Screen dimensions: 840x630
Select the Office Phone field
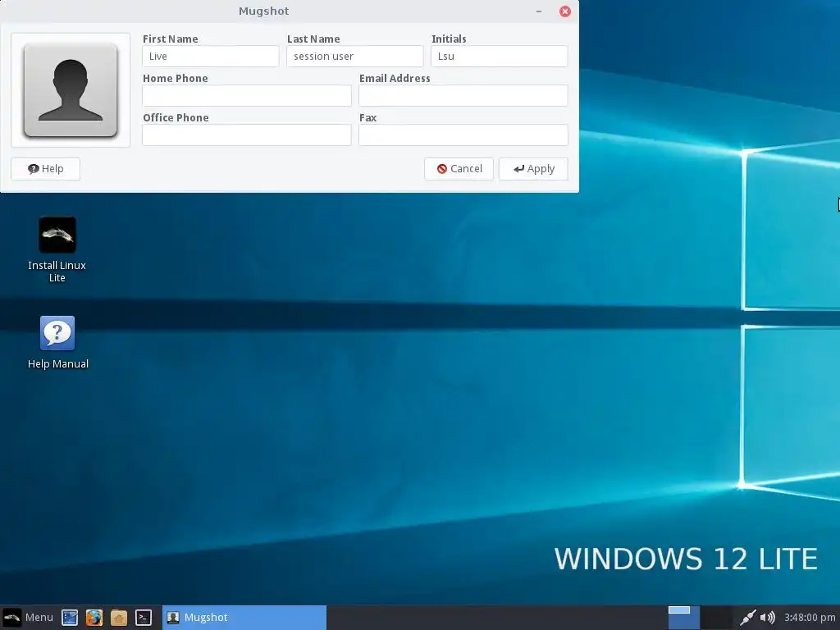pyautogui.click(x=246, y=135)
